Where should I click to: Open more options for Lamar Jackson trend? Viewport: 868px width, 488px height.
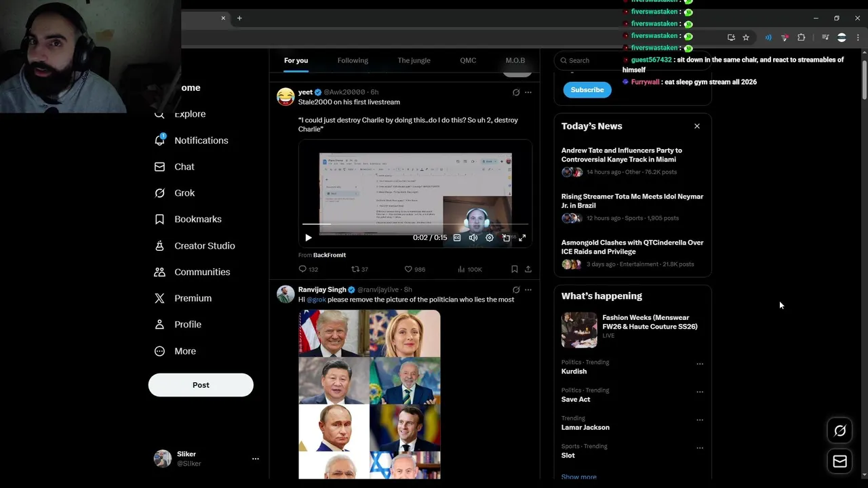pyautogui.click(x=700, y=420)
